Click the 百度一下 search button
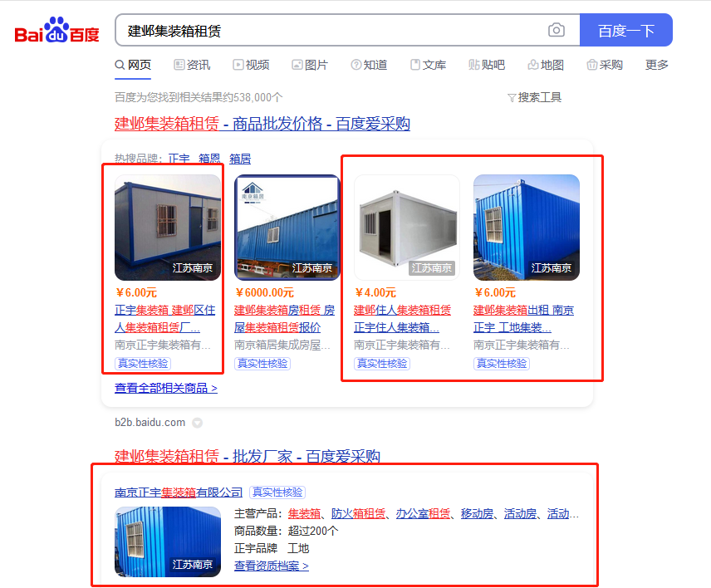 [x=625, y=30]
